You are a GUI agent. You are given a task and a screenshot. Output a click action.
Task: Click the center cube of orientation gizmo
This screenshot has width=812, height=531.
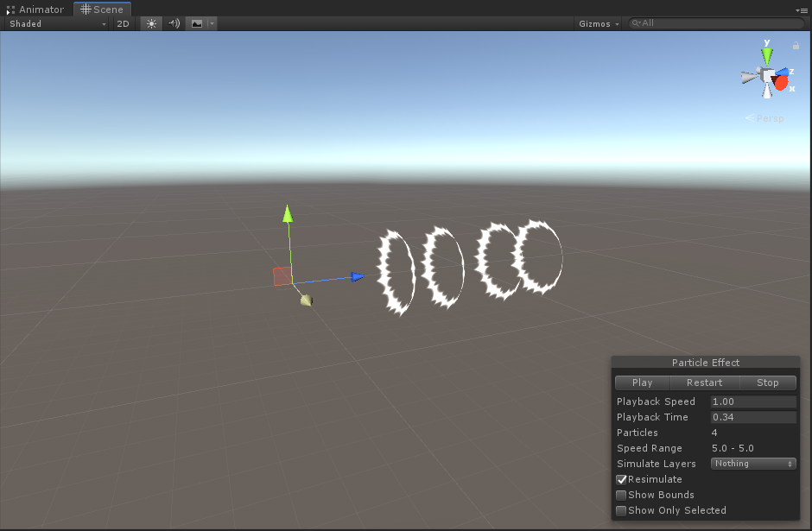pyautogui.click(x=766, y=76)
